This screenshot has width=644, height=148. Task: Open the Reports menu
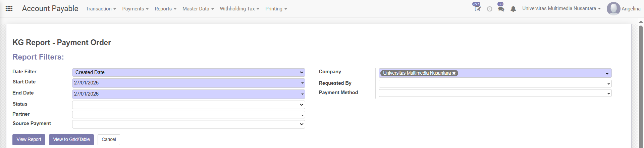(x=165, y=9)
